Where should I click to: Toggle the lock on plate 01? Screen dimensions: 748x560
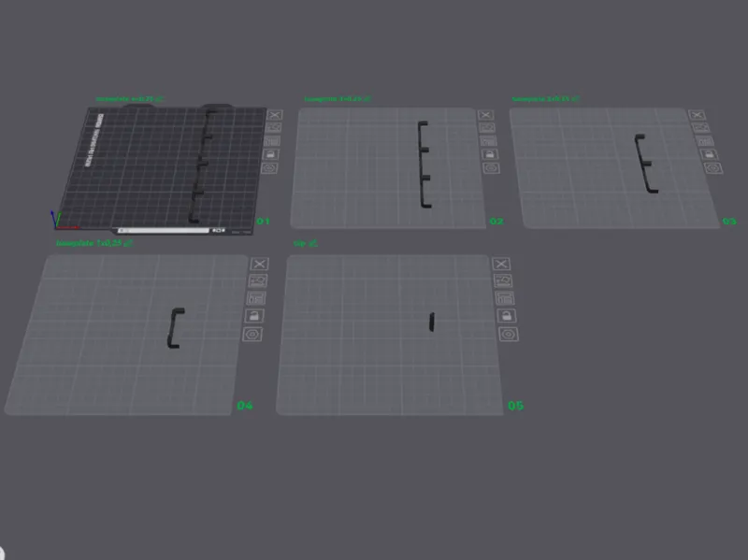(270, 154)
